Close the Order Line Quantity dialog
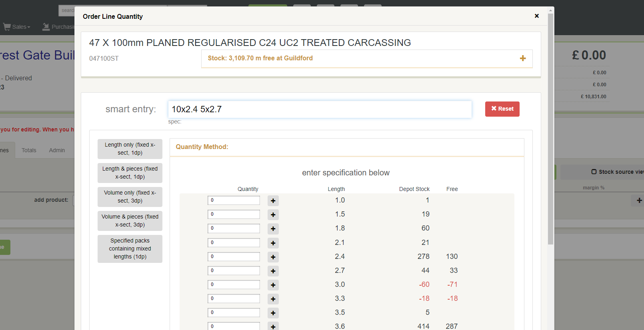Screen dimensions: 644x330 [537, 16]
